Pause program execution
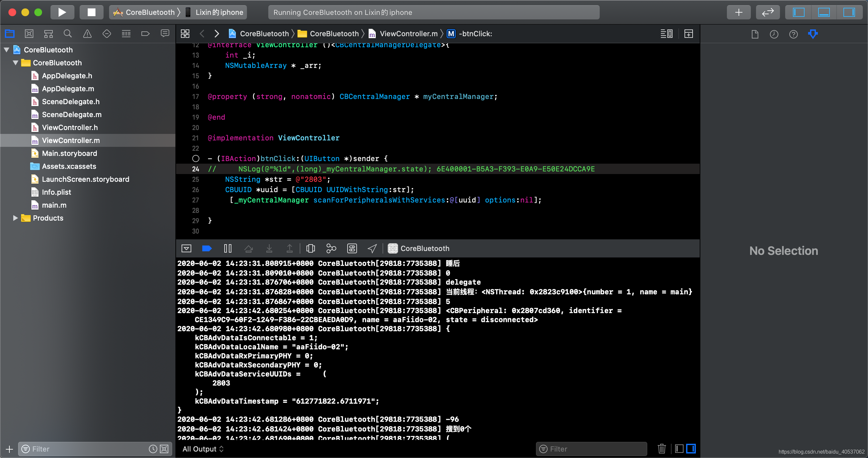Image resolution: width=868 pixels, height=458 pixels. 228,248
